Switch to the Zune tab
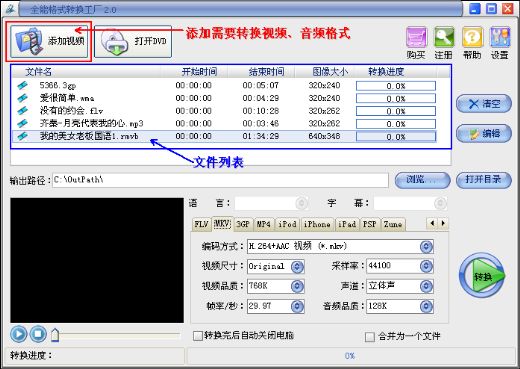 pos(393,224)
